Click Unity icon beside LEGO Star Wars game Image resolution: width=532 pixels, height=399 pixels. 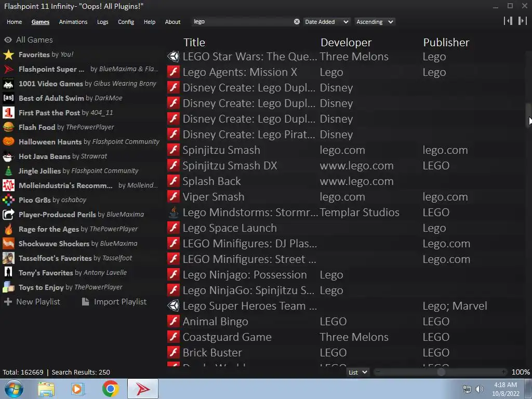pos(174,57)
